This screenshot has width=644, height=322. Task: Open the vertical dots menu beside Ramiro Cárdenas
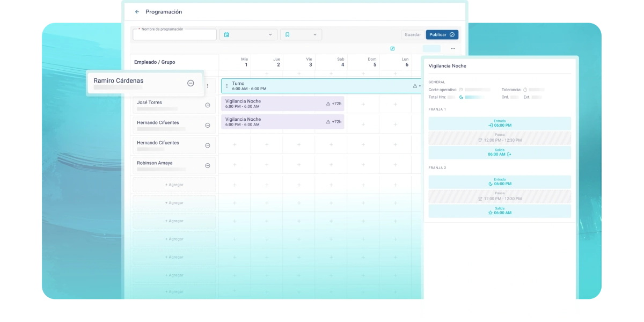[x=208, y=86]
